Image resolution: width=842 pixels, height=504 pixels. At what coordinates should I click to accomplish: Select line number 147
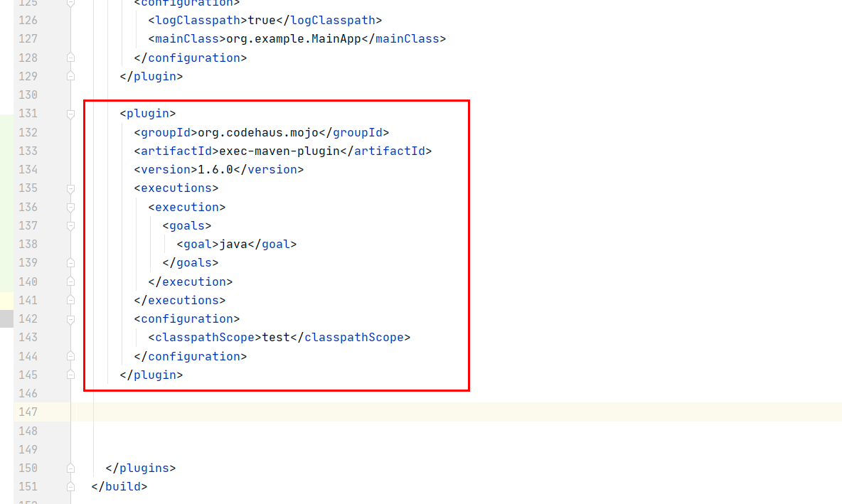click(x=28, y=412)
